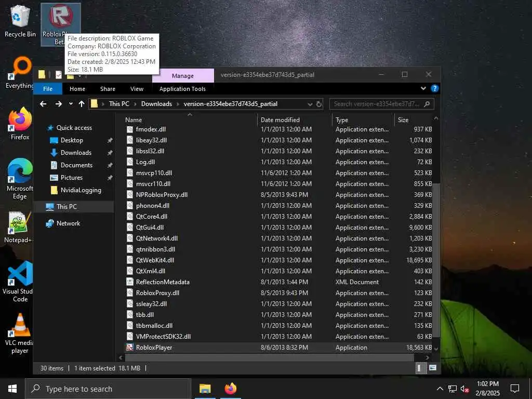Click the Back arrow in Explorer
532x399 pixels.
(x=43, y=104)
